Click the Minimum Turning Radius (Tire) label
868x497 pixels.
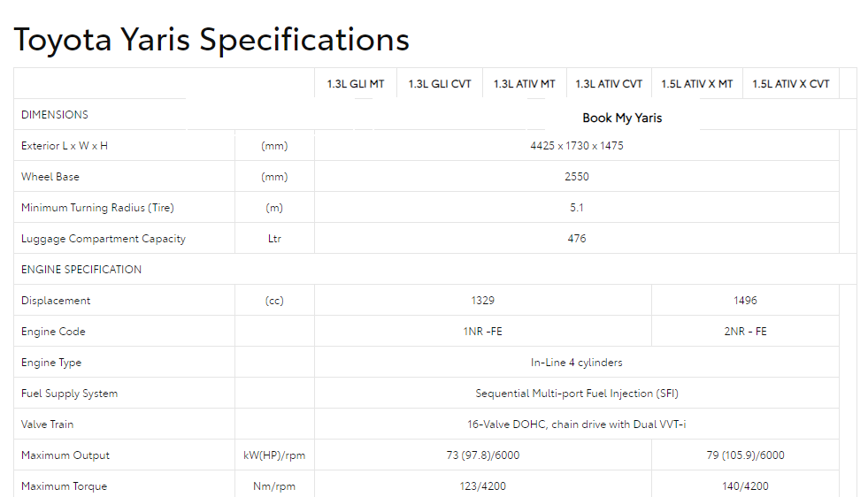tap(97, 208)
